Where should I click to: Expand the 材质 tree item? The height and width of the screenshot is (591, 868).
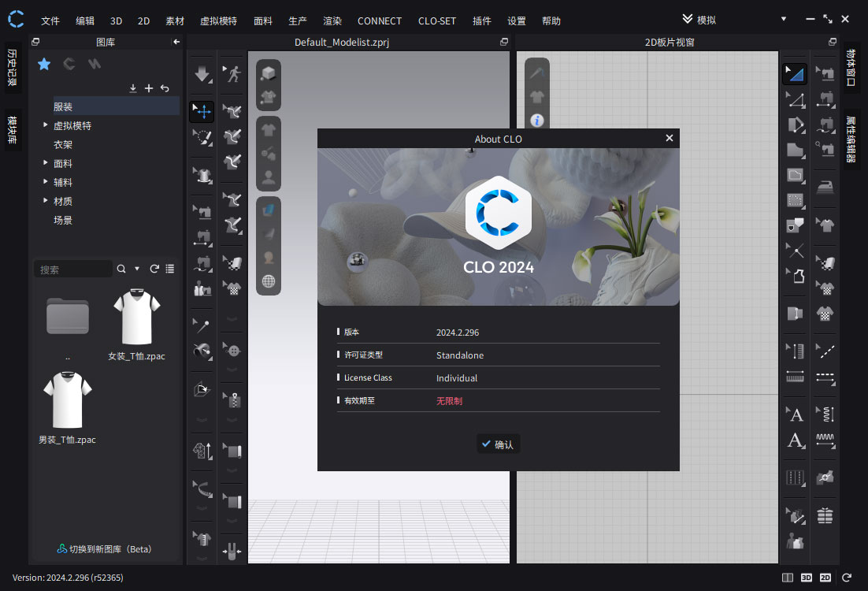(46, 200)
